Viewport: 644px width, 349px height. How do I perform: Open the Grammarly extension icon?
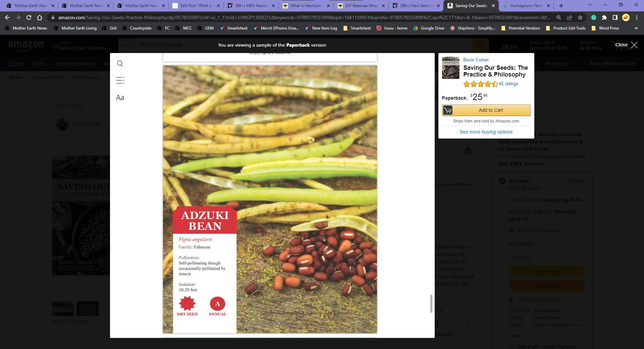click(593, 17)
